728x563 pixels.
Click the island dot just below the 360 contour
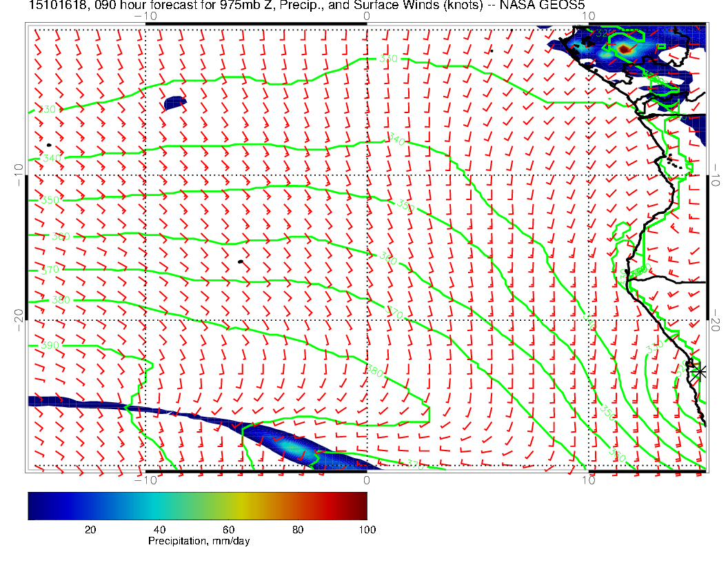(x=240, y=262)
